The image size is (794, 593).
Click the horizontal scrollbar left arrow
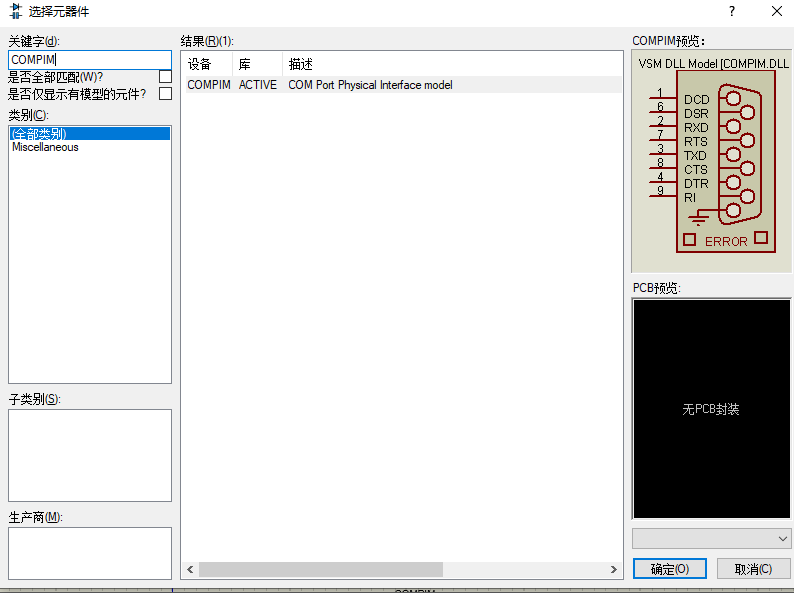(190, 569)
